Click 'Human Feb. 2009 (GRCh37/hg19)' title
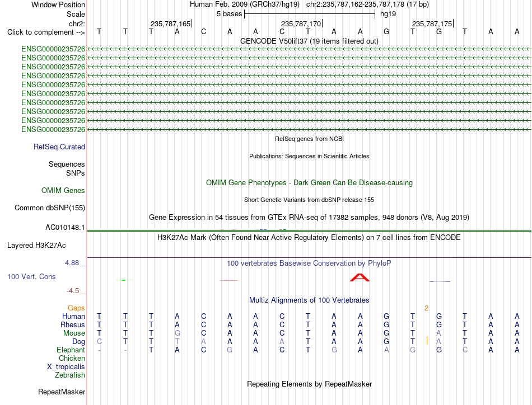This screenshot has width=532, height=405. coord(245,4)
